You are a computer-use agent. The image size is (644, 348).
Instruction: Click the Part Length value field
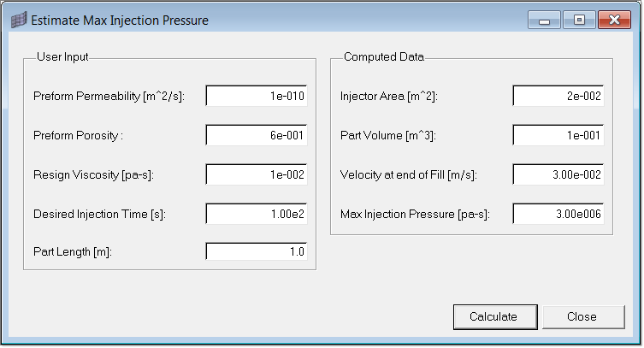257,251
